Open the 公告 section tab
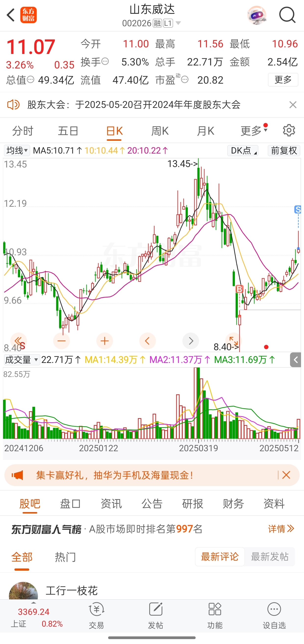The width and height of the screenshot is (304, 644). [152, 504]
